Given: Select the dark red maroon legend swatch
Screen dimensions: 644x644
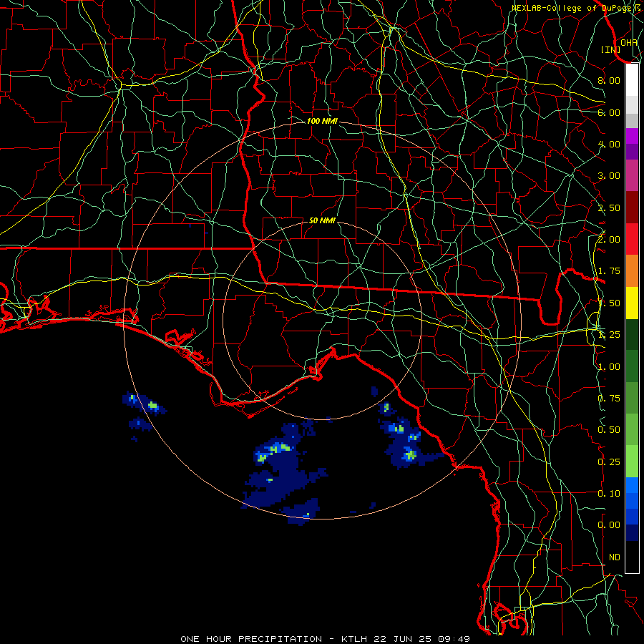Looking at the screenshot, I should point(632,208).
